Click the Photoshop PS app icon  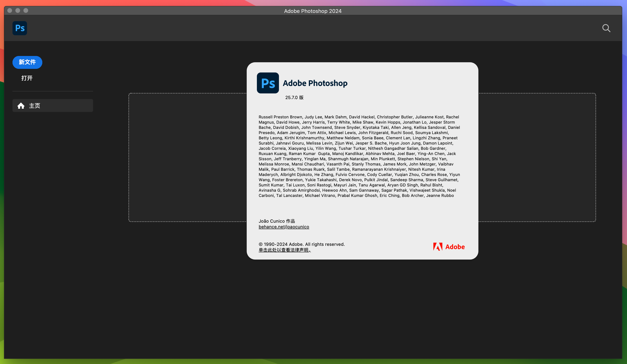tap(20, 28)
